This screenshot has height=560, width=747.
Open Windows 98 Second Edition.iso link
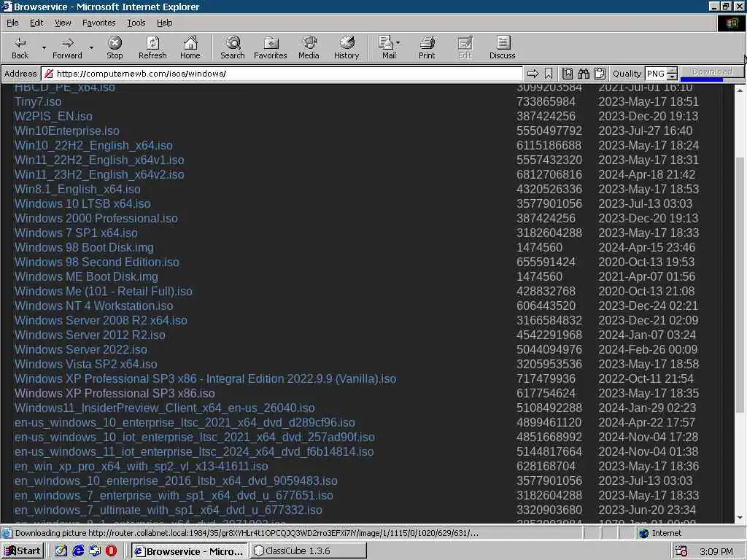coord(97,262)
